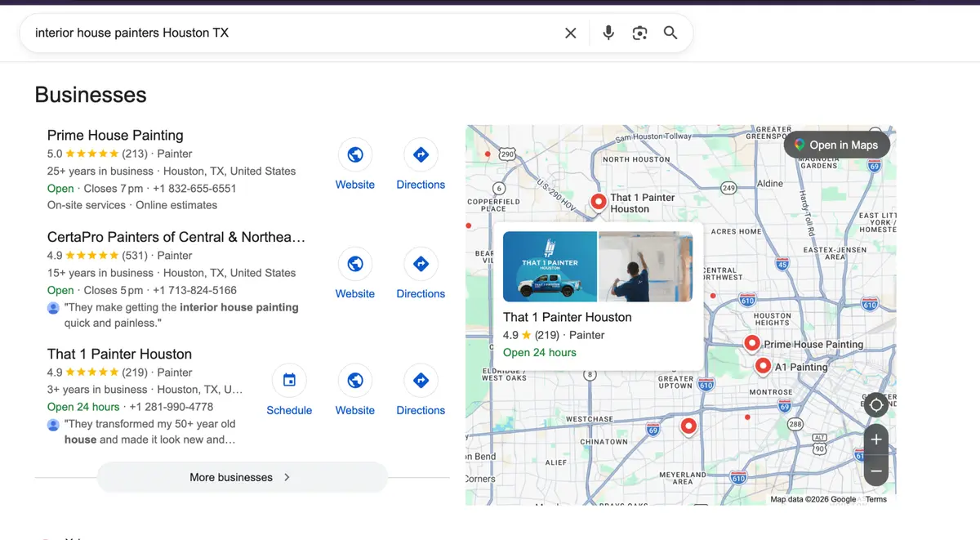
Task: Schedule with That 1 Painter Houston
Action: [x=289, y=380]
